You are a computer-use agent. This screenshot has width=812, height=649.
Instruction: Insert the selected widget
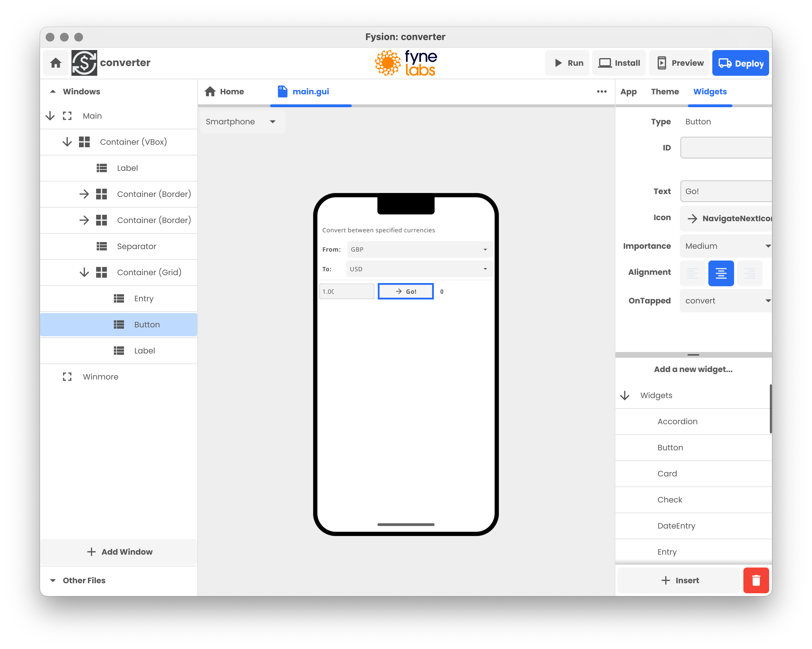click(x=679, y=580)
